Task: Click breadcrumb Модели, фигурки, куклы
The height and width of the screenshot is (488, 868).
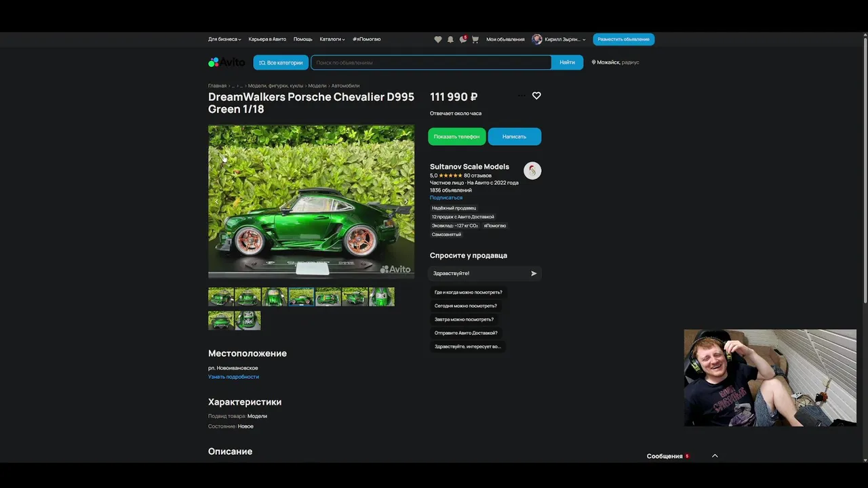Action: point(275,86)
